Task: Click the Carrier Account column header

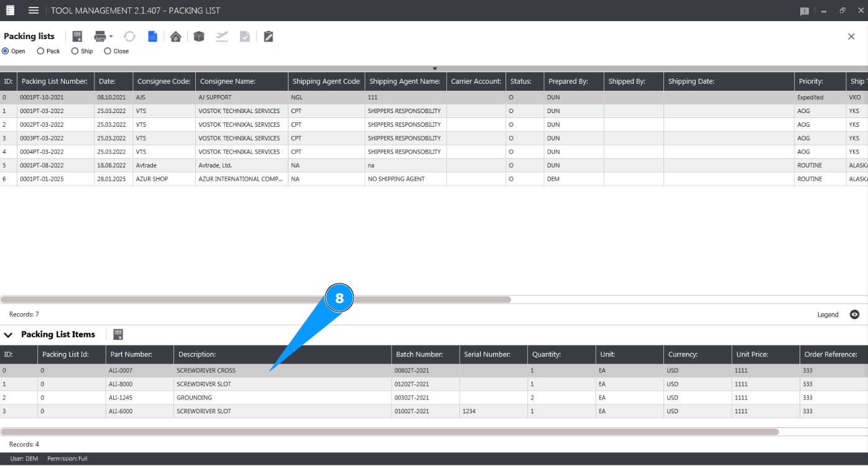Action: 476,81
